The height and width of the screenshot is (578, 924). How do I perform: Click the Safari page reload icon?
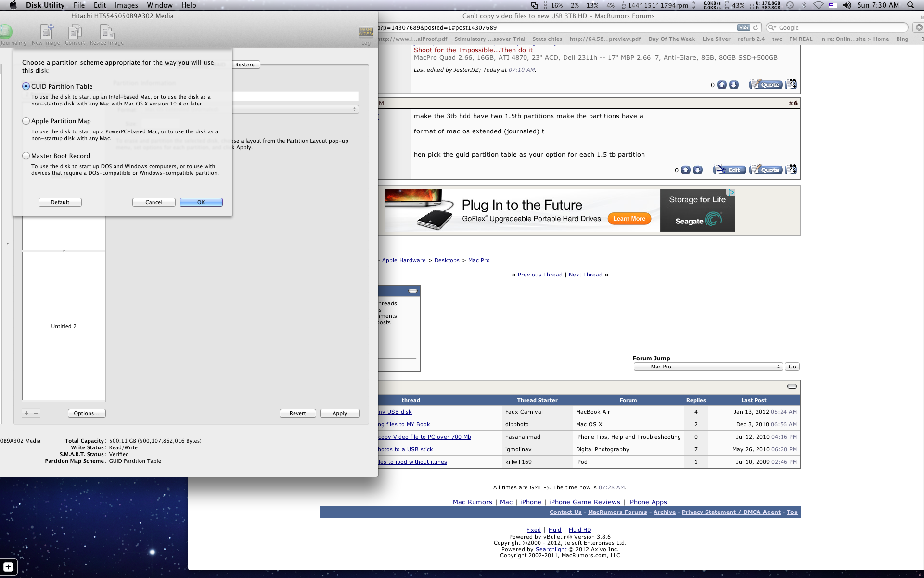click(756, 28)
